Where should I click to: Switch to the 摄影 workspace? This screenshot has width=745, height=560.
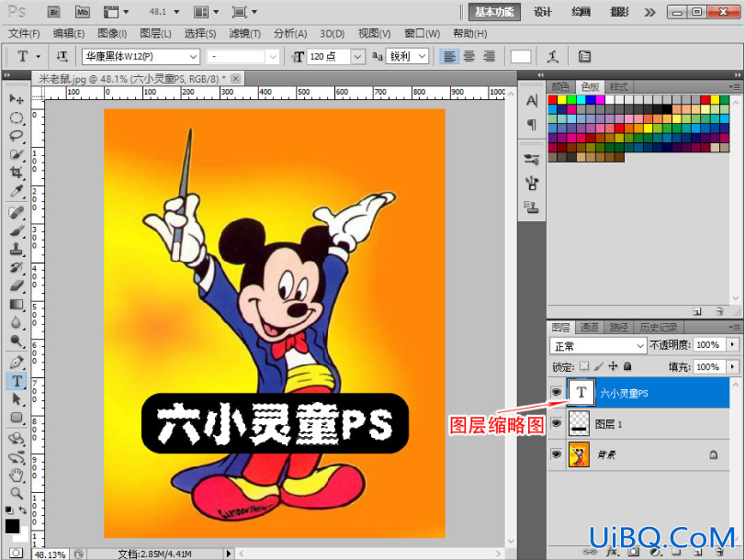tap(619, 12)
